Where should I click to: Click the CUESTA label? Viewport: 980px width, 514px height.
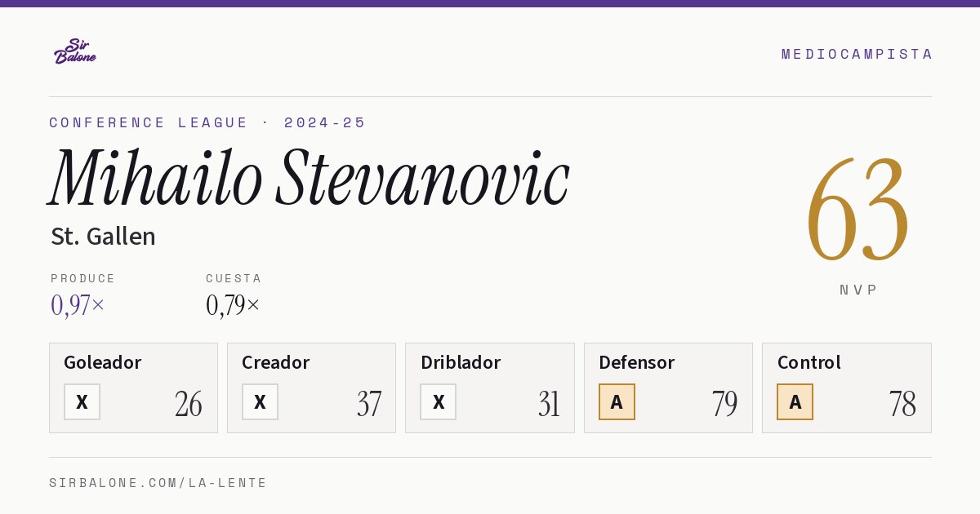coord(234,278)
